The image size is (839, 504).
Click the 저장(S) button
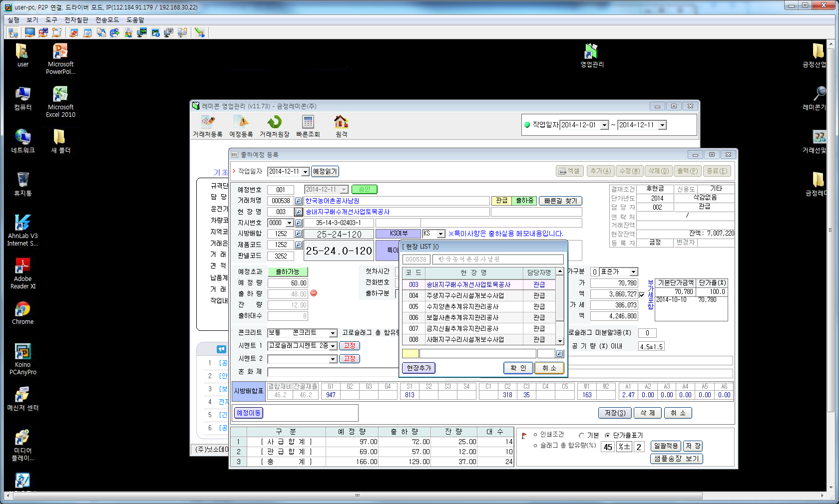coord(615,413)
